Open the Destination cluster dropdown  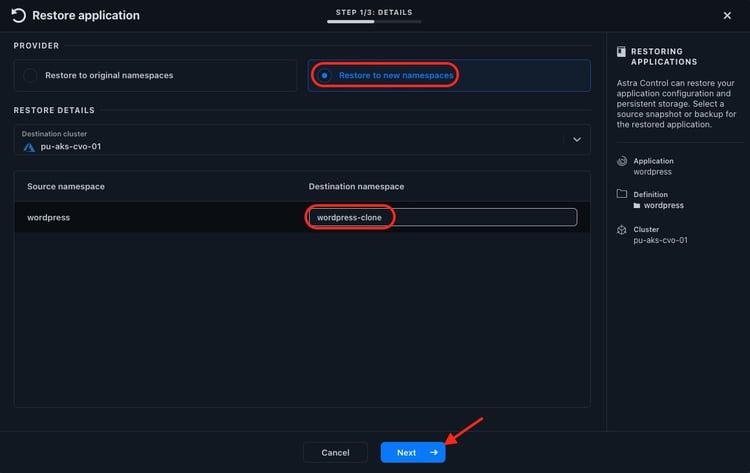click(x=300, y=140)
